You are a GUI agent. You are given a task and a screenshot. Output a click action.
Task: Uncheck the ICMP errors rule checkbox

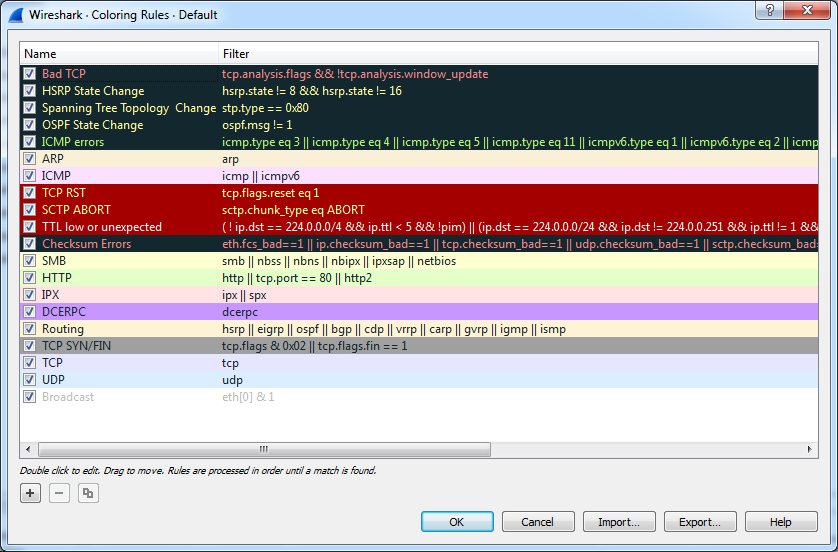(x=30, y=142)
